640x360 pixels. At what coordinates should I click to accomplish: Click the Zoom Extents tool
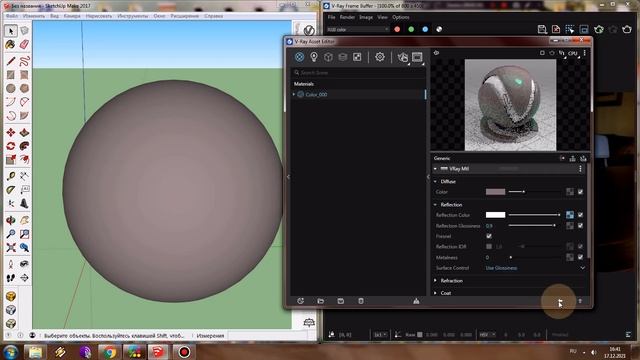(11, 247)
